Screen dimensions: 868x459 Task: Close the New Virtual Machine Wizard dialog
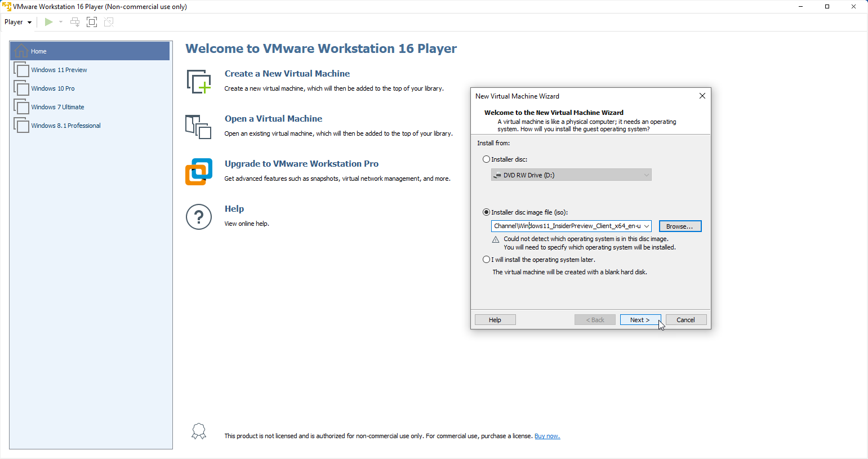[x=702, y=96]
